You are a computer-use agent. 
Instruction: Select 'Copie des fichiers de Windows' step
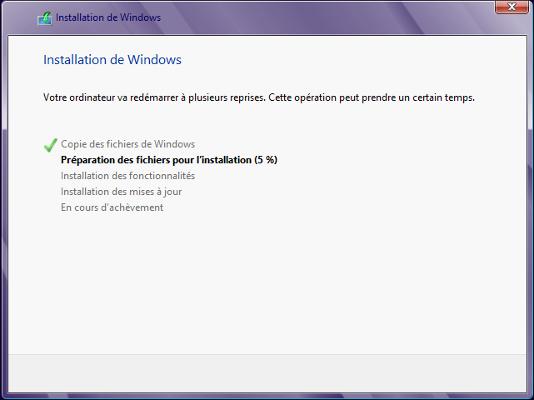(128, 144)
